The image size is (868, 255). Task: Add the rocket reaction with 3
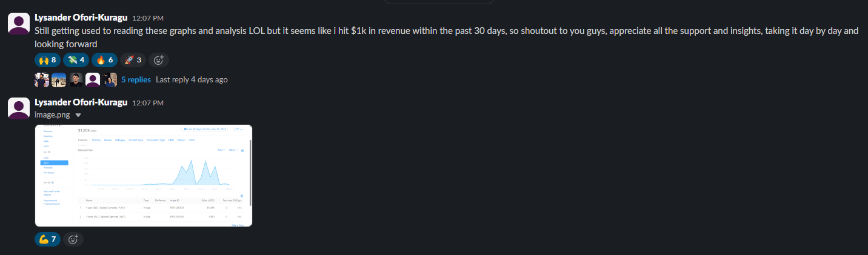coord(133,60)
